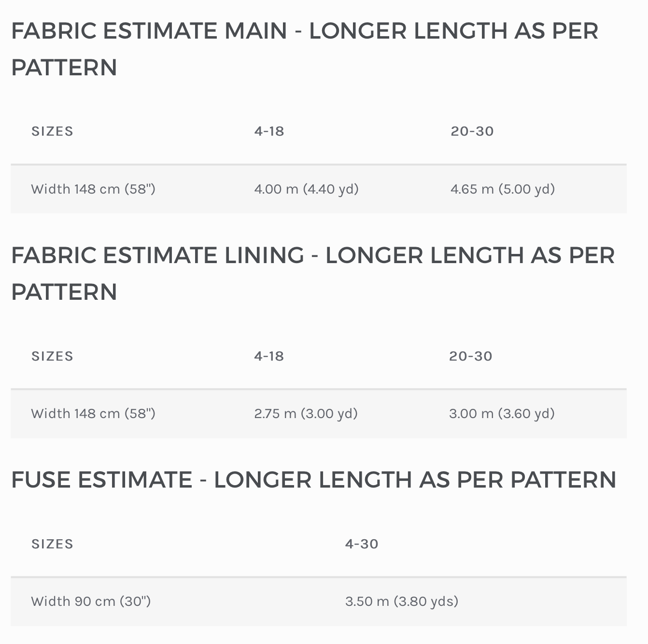
Task: Select the 3.50 m (3.80 yds) cell
Action: coord(402,602)
